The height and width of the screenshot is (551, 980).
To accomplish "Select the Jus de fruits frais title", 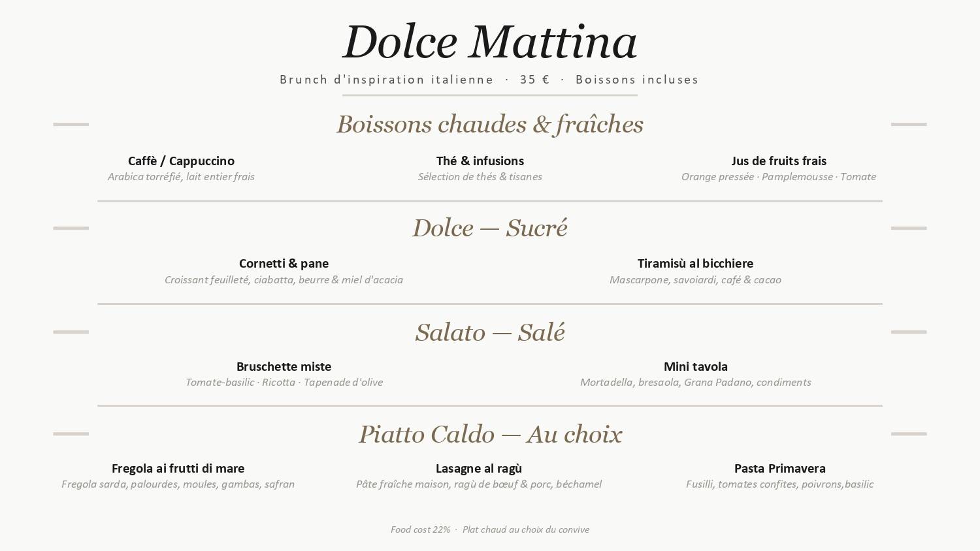I will (779, 161).
